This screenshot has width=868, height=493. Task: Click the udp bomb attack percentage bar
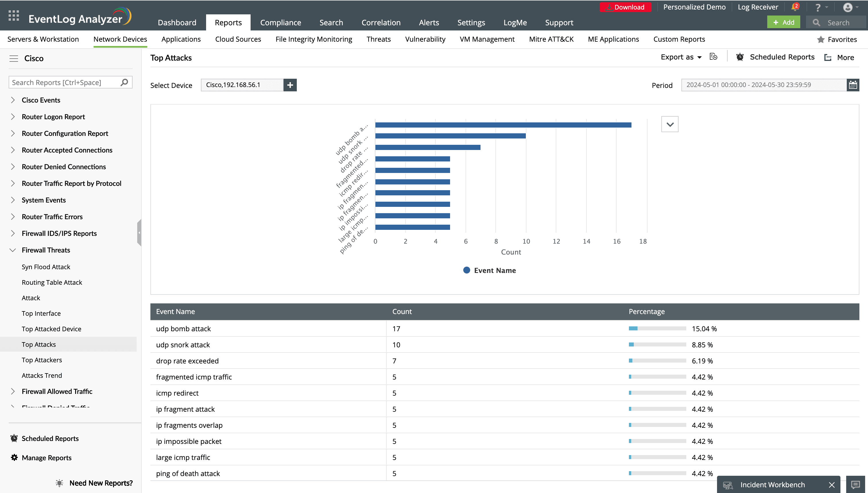tap(657, 328)
